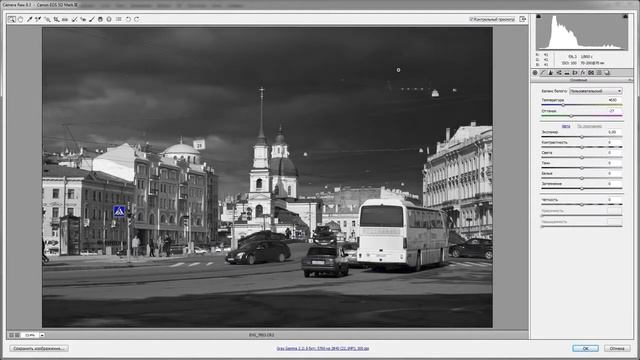Open the Camera Calibration tab
640x360 pixels.
591,73
